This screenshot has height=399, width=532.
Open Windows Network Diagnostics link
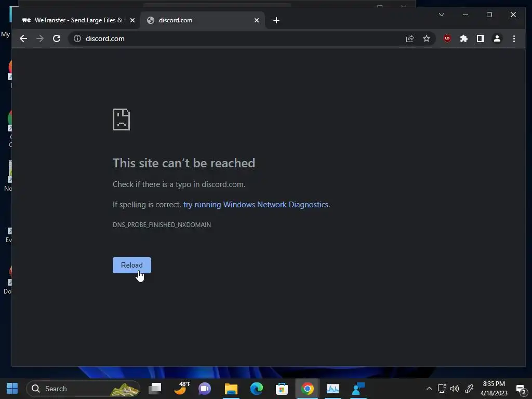coord(256,205)
